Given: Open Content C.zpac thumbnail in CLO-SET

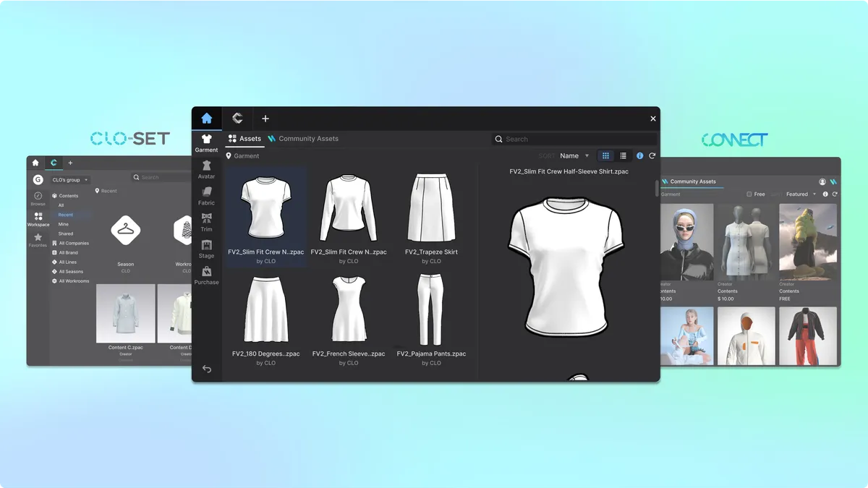Looking at the screenshot, I should [x=126, y=313].
